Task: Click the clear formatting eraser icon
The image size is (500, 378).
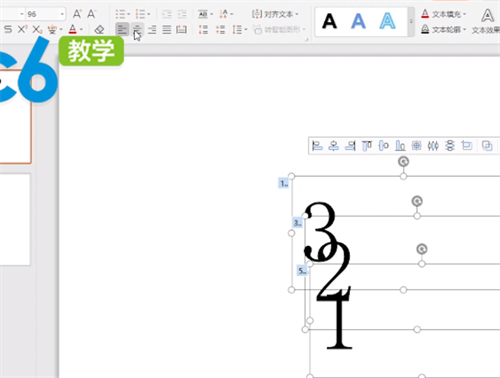Action: pyautogui.click(x=99, y=30)
